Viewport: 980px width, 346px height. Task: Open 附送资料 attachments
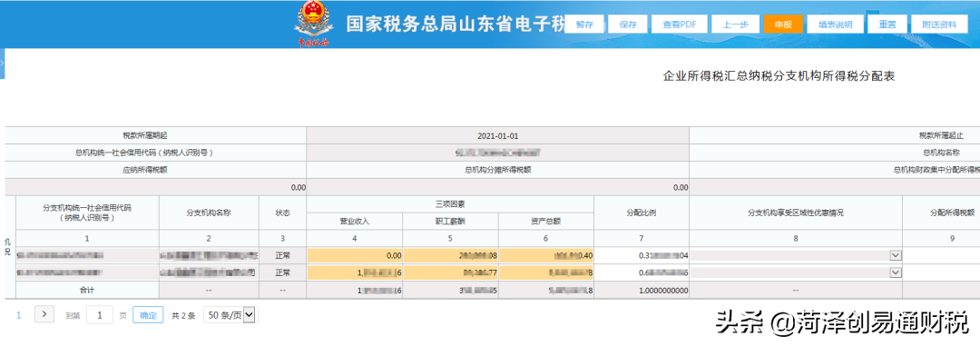coord(939,25)
